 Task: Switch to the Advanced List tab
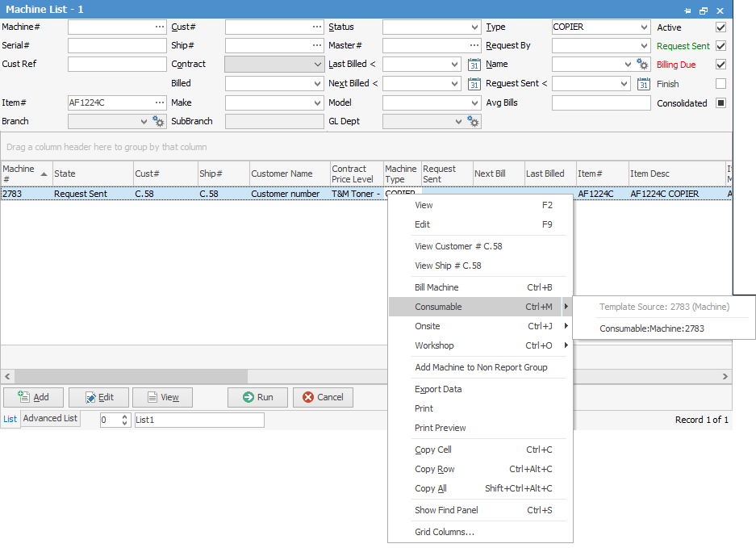(50, 418)
